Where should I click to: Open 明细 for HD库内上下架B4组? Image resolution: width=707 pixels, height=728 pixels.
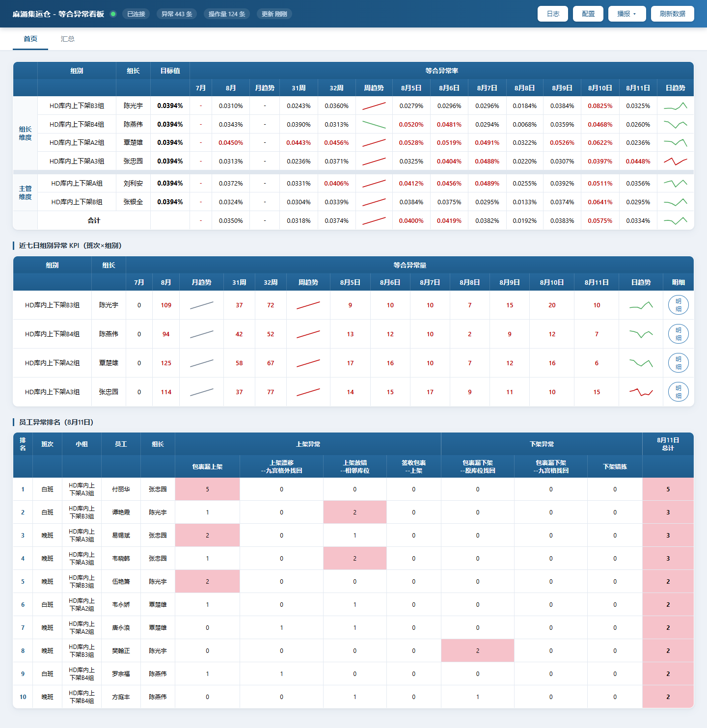click(x=679, y=334)
